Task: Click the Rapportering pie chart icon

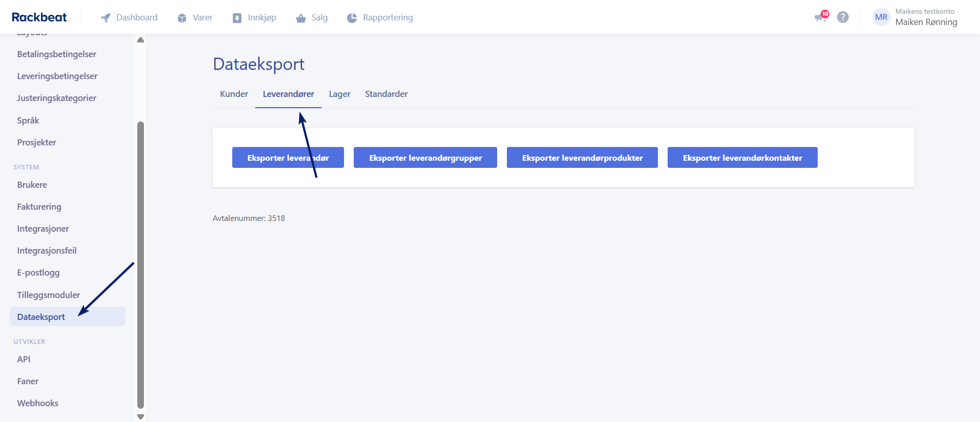Action: point(352,18)
